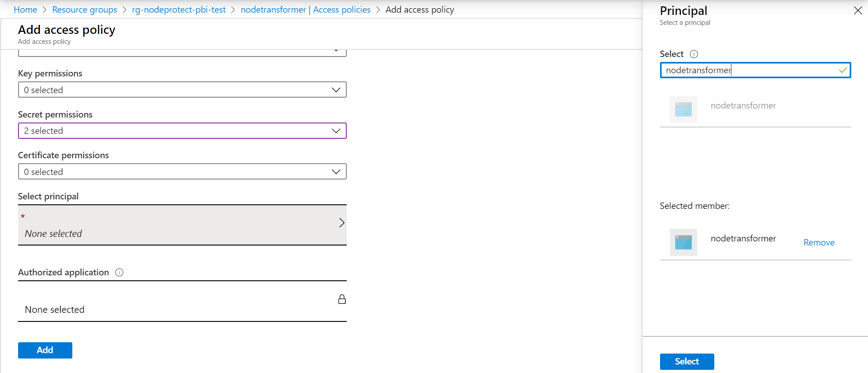Open Resource groups breadcrumb link

(85, 9)
